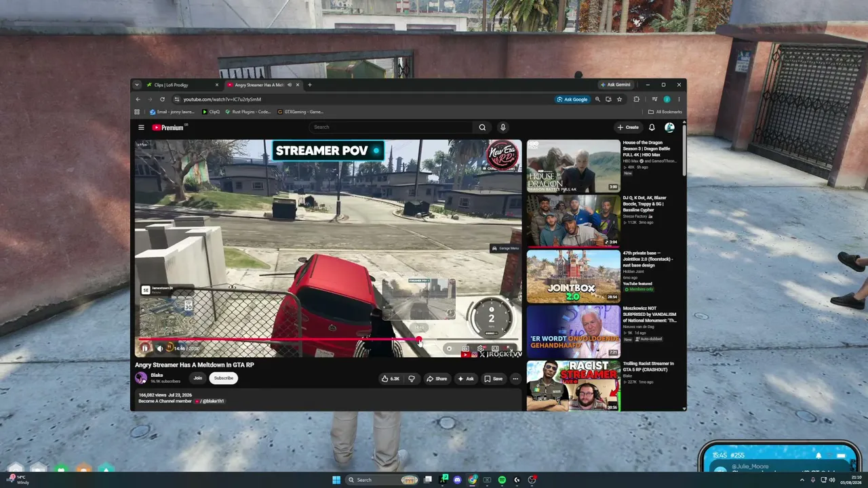Screen dimensions: 868x488
Task: Click the YouTube search magnifier button
Action: click(x=482, y=127)
